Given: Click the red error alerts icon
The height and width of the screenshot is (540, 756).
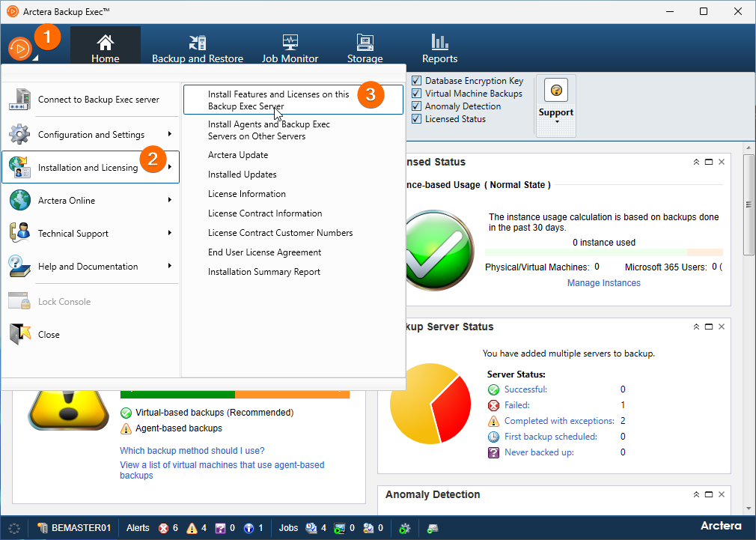Looking at the screenshot, I should coord(163,529).
